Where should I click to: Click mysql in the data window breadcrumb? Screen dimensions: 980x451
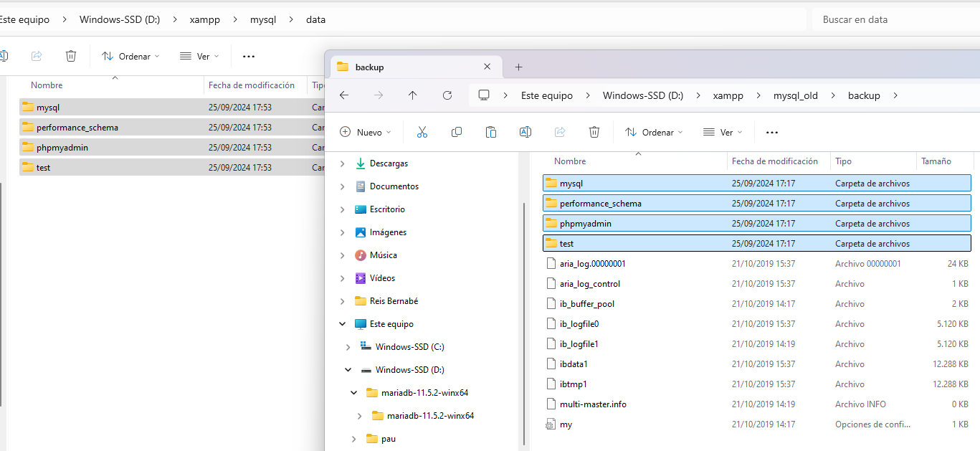pyautogui.click(x=263, y=19)
